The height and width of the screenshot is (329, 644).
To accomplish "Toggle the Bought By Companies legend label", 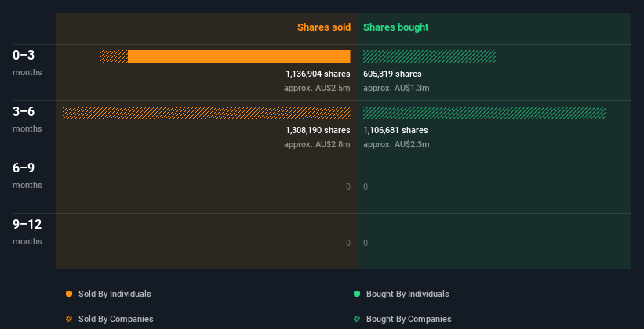I will coord(409,319).
